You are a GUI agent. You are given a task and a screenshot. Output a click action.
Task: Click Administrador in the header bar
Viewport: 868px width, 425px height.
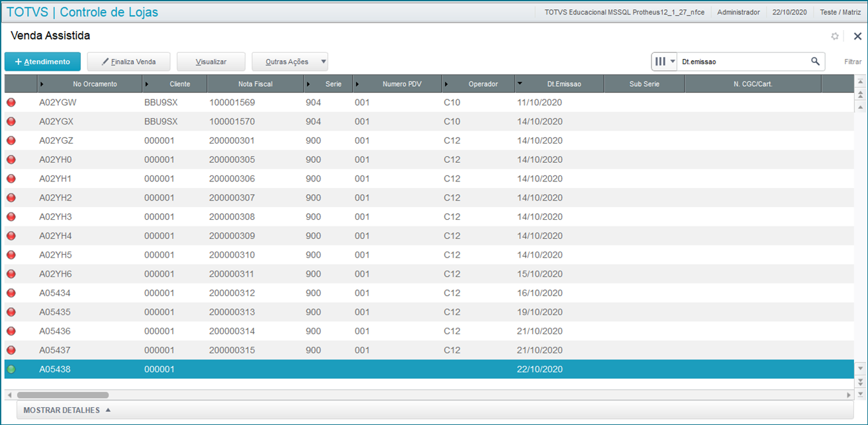[738, 12]
